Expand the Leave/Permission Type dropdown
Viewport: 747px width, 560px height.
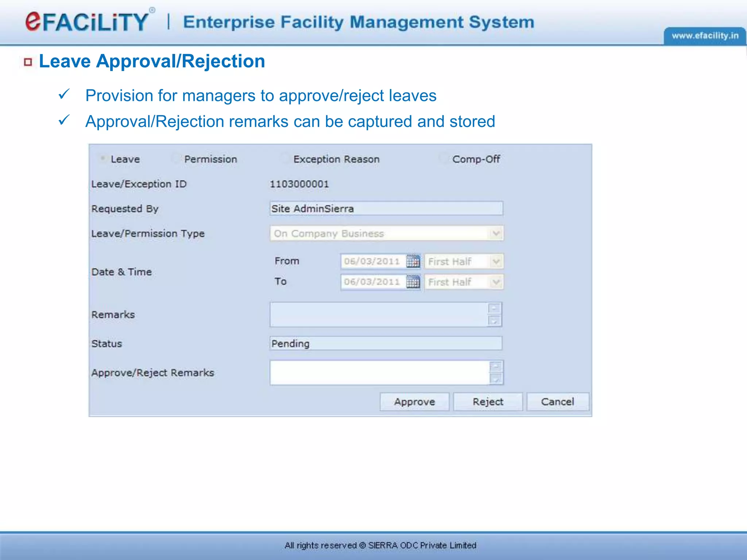click(x=496, y=233)
